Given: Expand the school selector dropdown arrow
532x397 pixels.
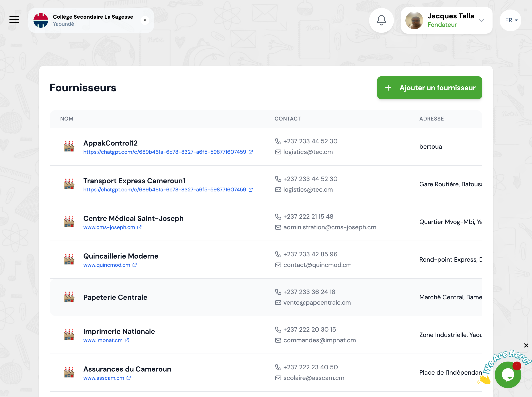Looking at the screenshot, I should point(145,20).
